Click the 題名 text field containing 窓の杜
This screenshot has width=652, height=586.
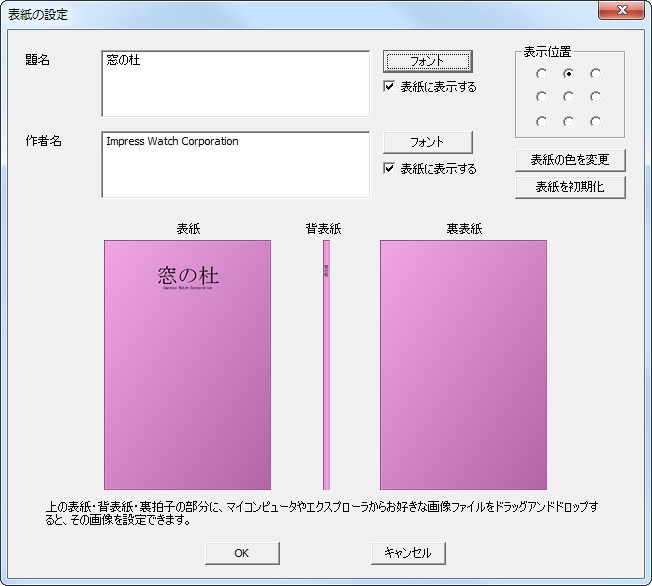pyautogui.click(x=235, y=84)
